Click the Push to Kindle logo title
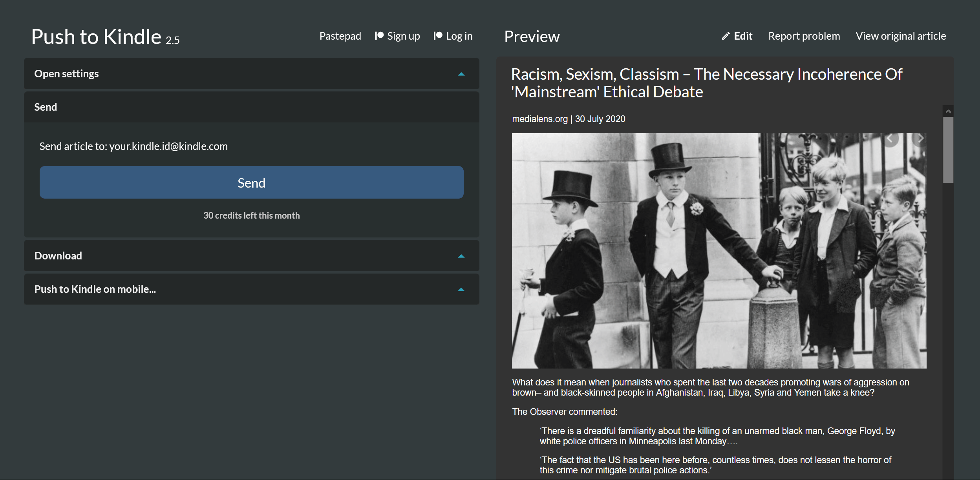Viewport: 980px width, 480px height. pos(105,37)
